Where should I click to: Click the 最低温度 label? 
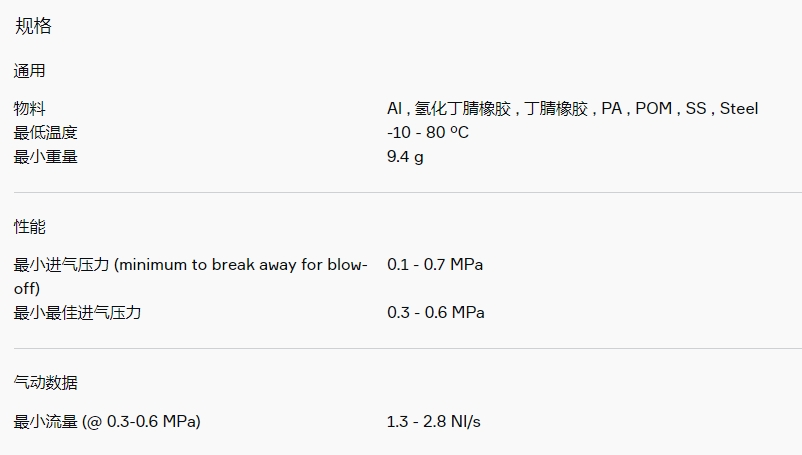[x=46, y=132]
